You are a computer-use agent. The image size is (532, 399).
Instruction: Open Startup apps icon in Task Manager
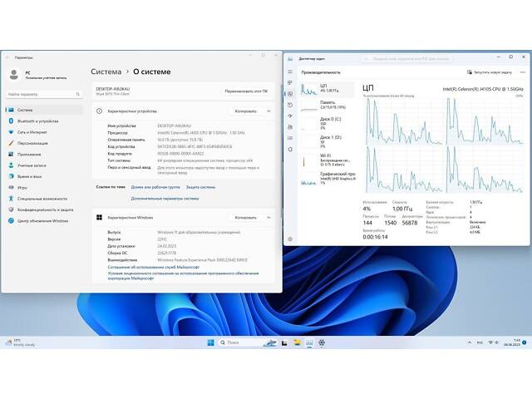coord(290,116)
